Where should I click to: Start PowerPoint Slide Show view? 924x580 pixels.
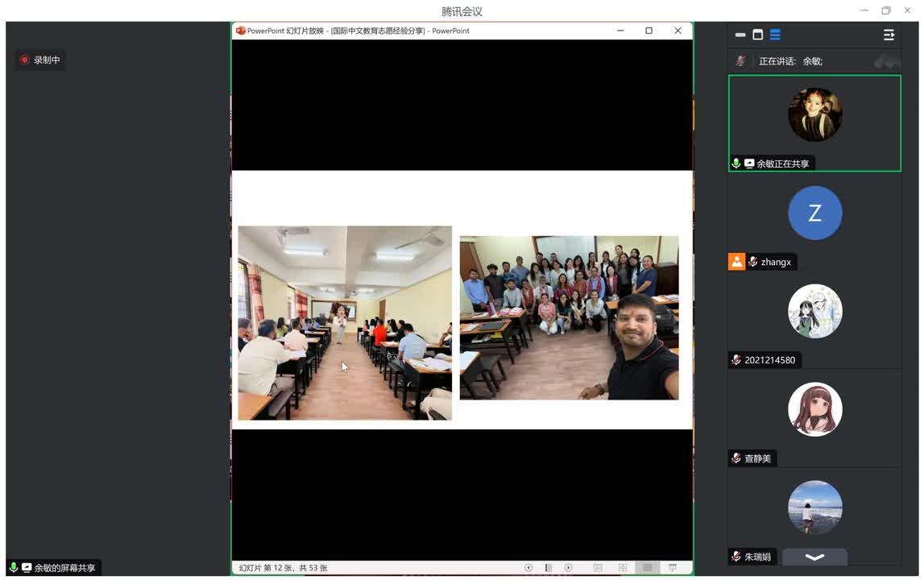(673, 568)
